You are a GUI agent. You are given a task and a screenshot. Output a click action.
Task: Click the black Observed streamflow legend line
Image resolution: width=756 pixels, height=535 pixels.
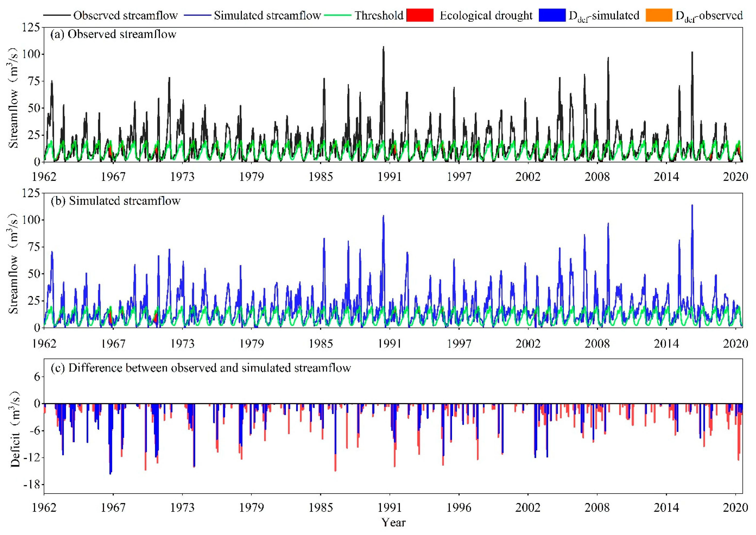tap(57, 15)
